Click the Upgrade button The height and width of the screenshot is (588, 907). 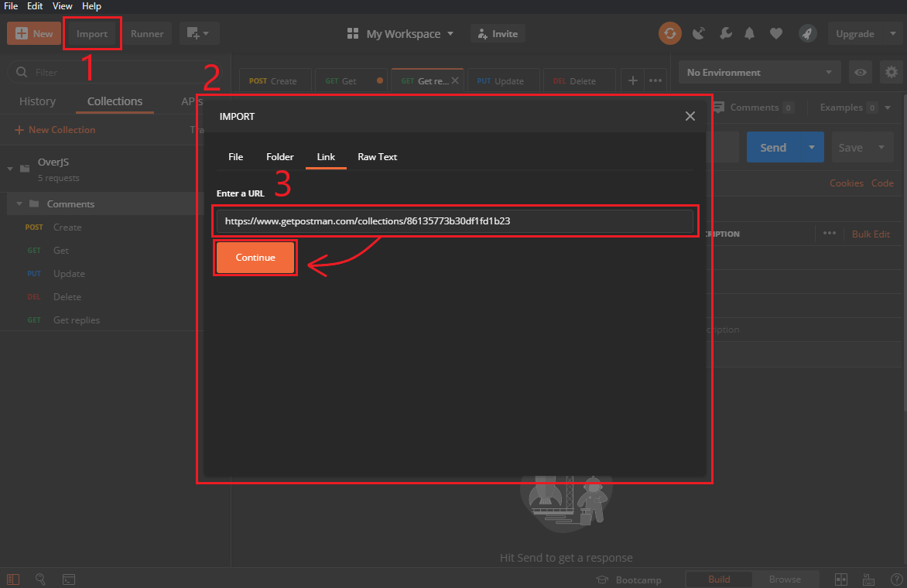[855, 33]
